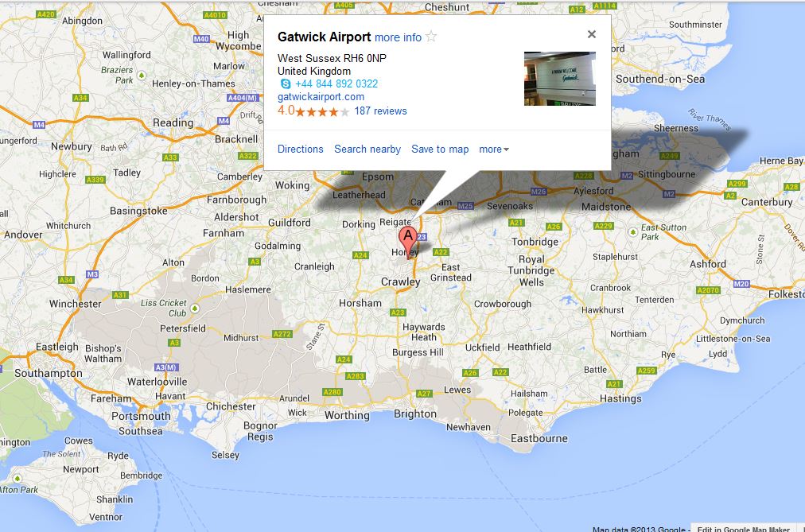
Task: Close the Gatwick Airport info window
Action: point(592,34)
